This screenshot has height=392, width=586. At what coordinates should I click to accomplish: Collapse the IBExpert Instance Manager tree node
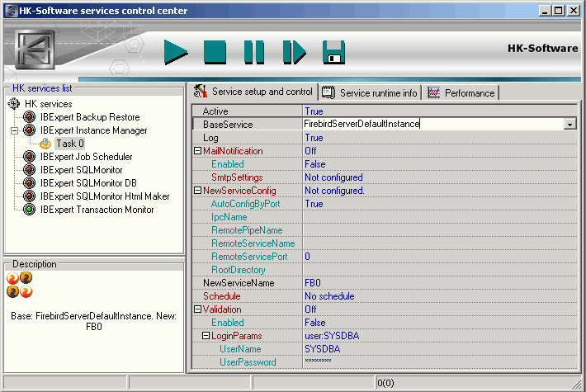click(x=15, y=130)
